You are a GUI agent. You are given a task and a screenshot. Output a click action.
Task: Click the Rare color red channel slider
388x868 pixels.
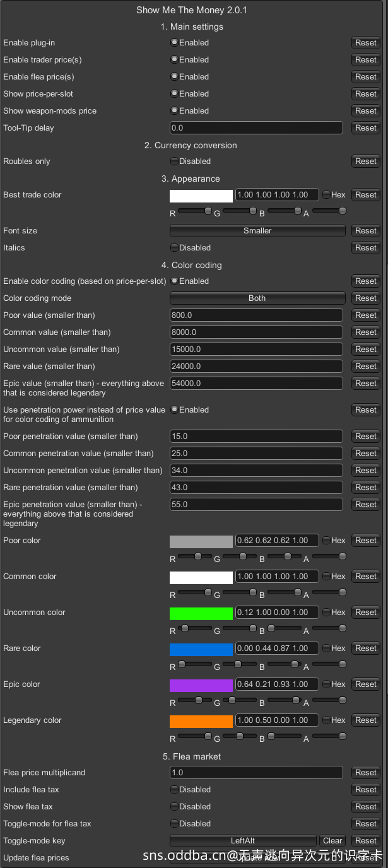(x=194, y=664)
